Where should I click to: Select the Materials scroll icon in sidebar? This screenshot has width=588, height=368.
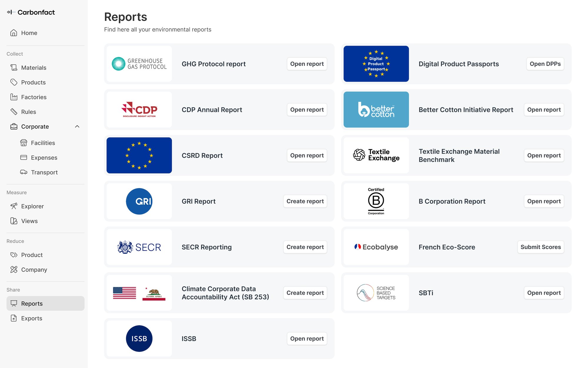click(x=14, y=67)
